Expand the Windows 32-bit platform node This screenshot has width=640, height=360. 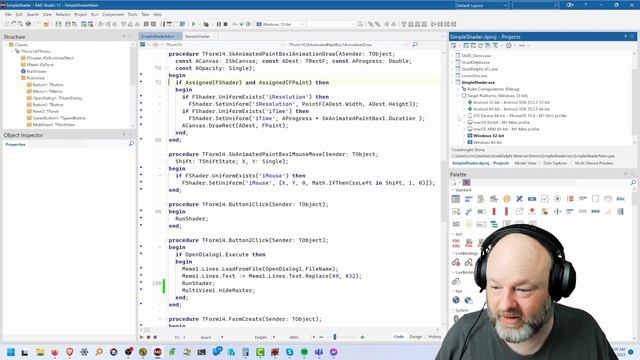464,136
